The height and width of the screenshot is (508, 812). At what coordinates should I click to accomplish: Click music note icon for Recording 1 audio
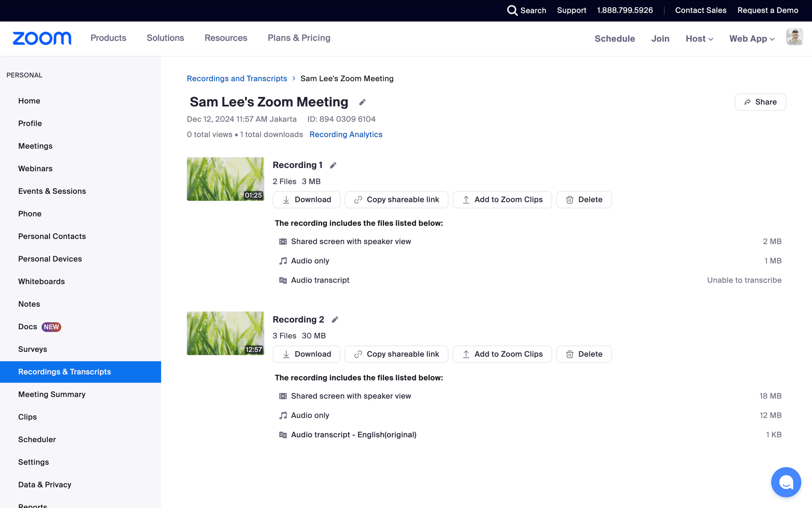[x=283, y=261]
